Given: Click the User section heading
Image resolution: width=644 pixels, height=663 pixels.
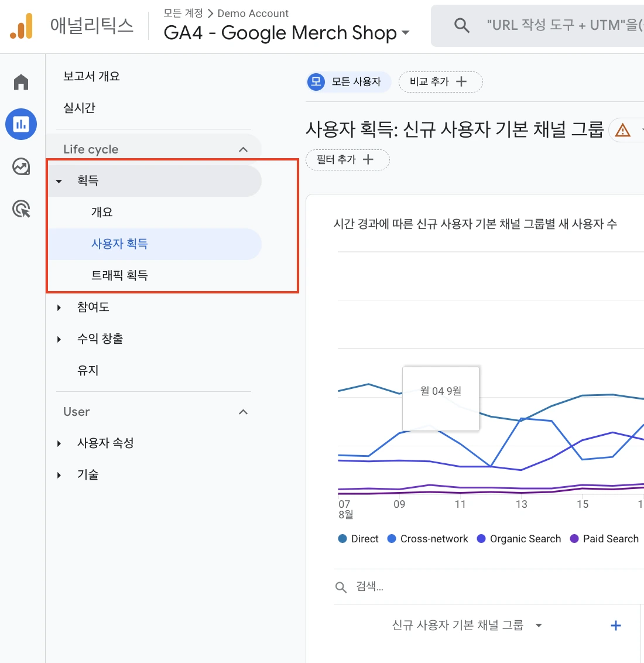Looking at the screenshot, I should 77,412.
